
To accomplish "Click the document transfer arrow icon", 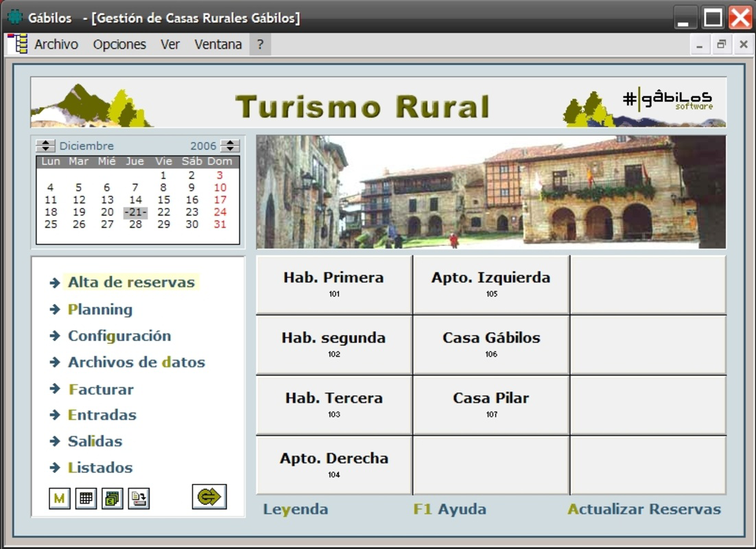I will tap(139, 498).
